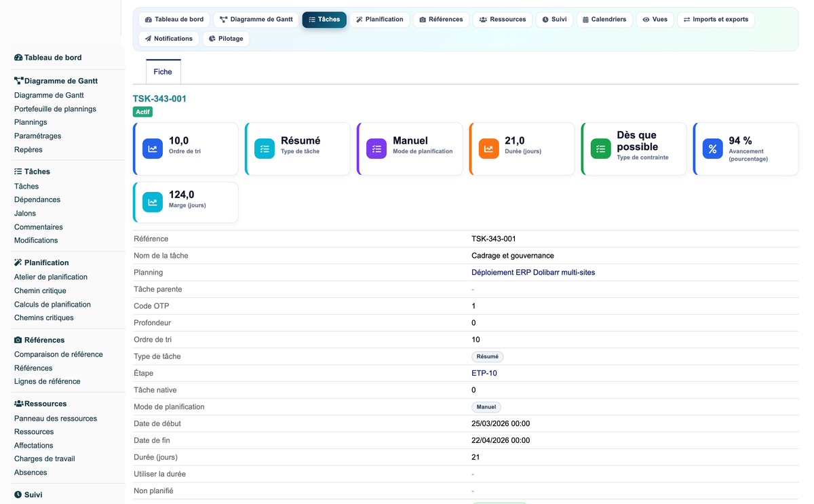Open Imports et exports navigation button
This screenshot has height=504, width=814.
pos(716,20)
